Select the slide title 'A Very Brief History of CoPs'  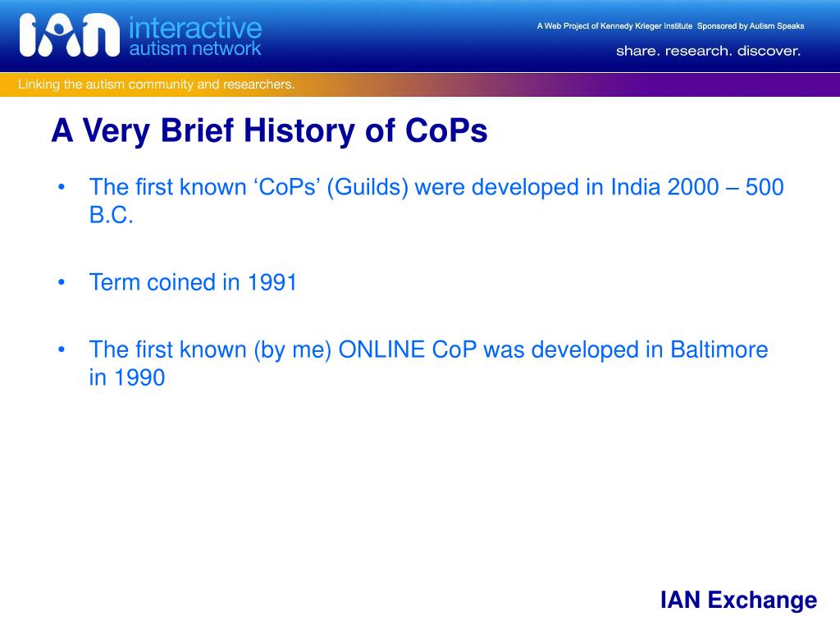pyautogui.click(x=269, y=130)
